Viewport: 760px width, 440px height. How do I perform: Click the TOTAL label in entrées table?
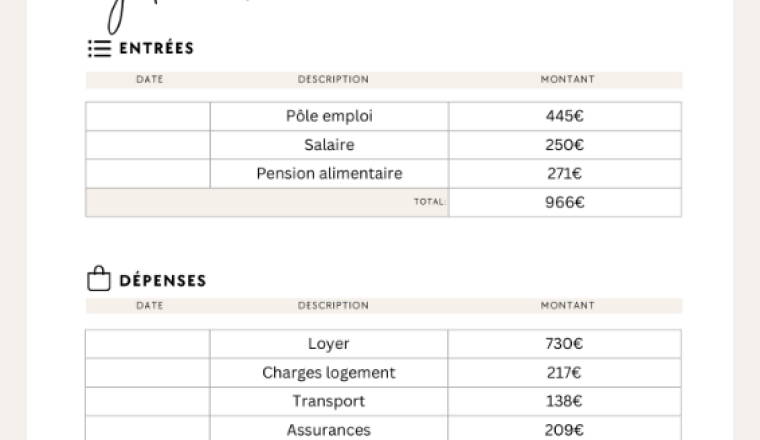[429, 202]
